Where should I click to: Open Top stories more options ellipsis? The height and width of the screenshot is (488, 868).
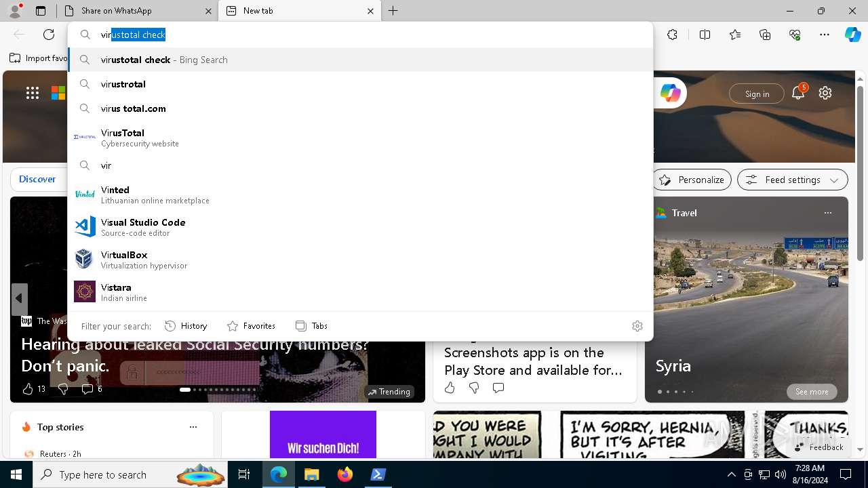[193, 427]
